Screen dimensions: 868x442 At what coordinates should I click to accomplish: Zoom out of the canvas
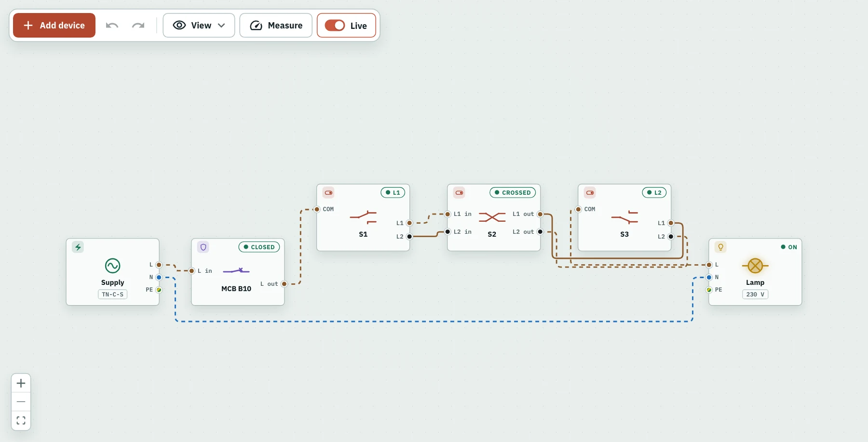click(21, 402)
